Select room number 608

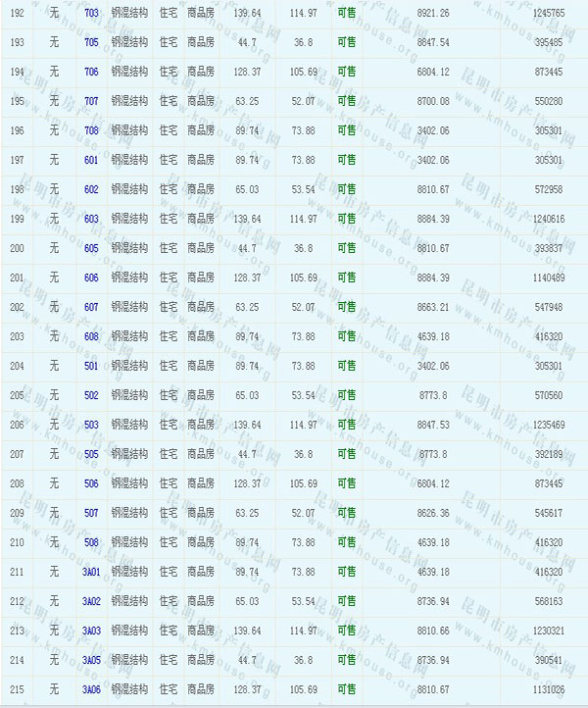click(x=91, y=336)
